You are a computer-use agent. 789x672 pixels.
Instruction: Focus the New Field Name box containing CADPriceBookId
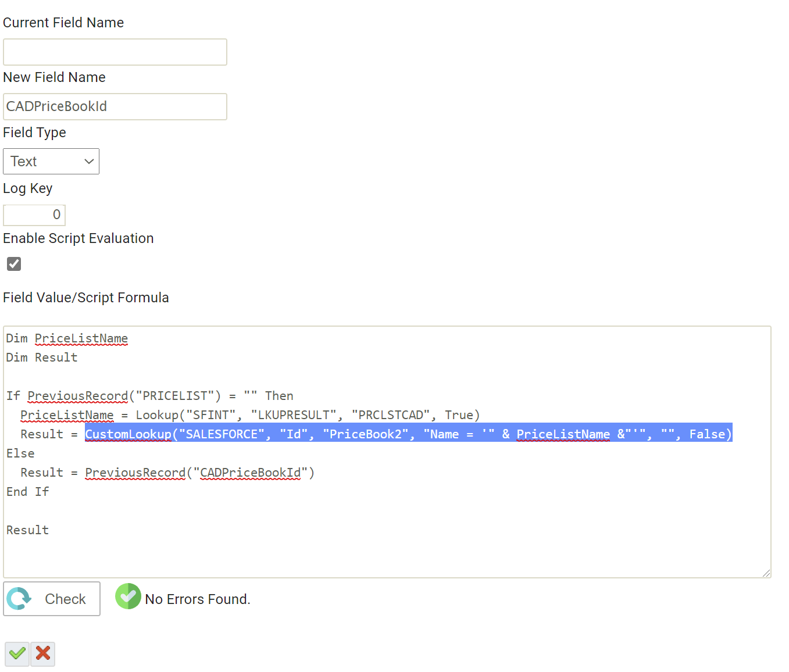click(115, 107)
